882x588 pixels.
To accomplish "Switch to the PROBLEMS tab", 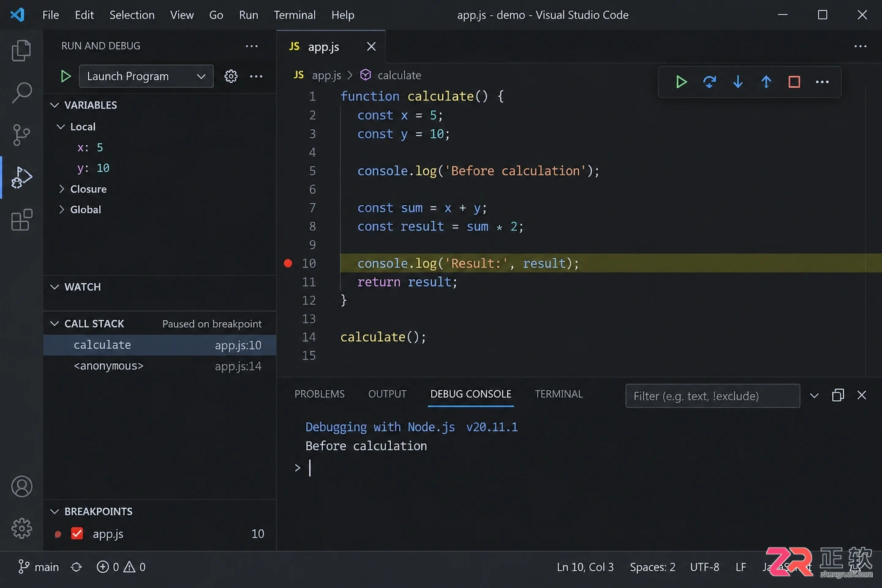I will pos(320,394).
